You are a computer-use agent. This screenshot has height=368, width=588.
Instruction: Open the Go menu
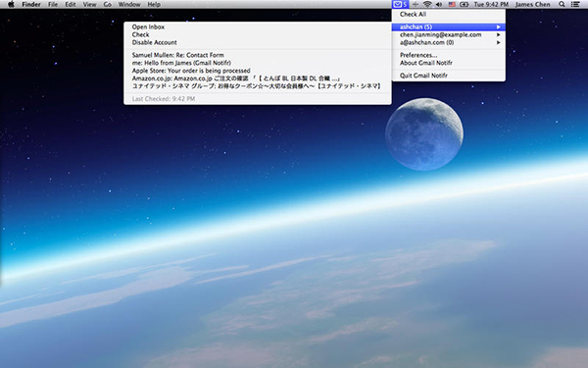108,5
